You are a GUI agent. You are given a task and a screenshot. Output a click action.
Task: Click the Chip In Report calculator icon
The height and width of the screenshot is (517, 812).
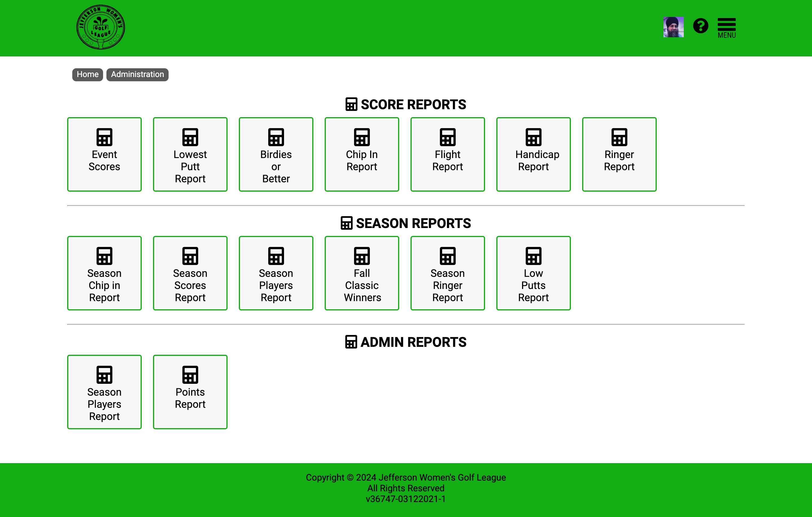[361, 137]
